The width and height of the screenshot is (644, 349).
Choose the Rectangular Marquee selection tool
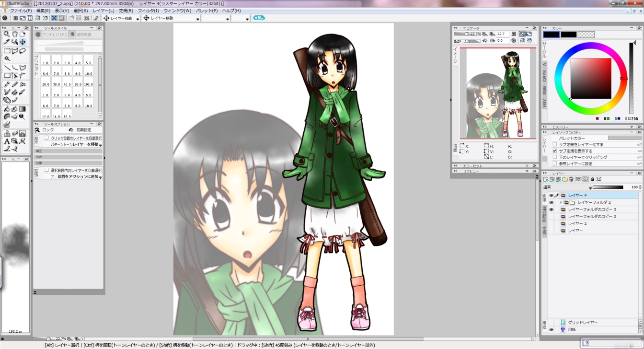pos(7,51)
